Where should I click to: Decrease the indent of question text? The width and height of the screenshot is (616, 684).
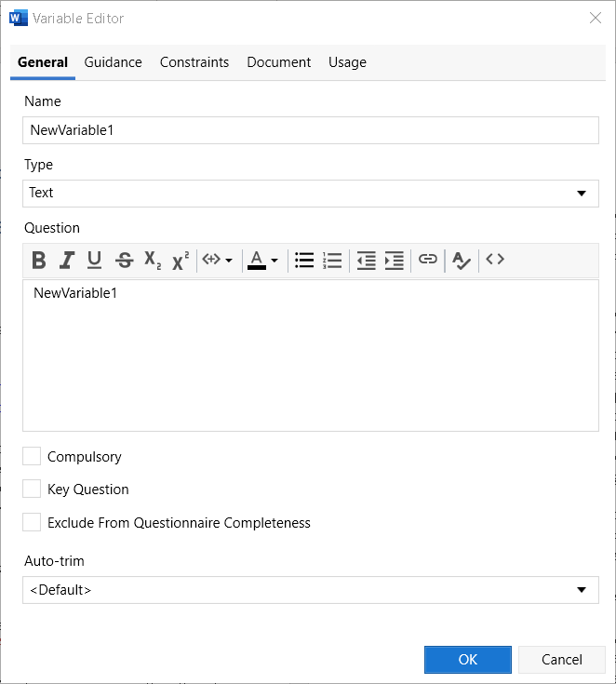pos(366,260)
